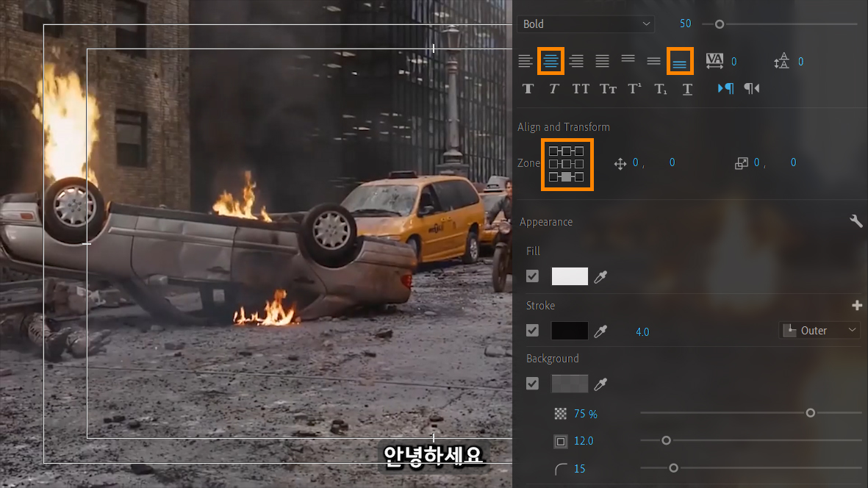This screenshot has width=868, height=488.
Task: Toggle Subscript text style
Action: pyautogui.click(x=661, y=88)
